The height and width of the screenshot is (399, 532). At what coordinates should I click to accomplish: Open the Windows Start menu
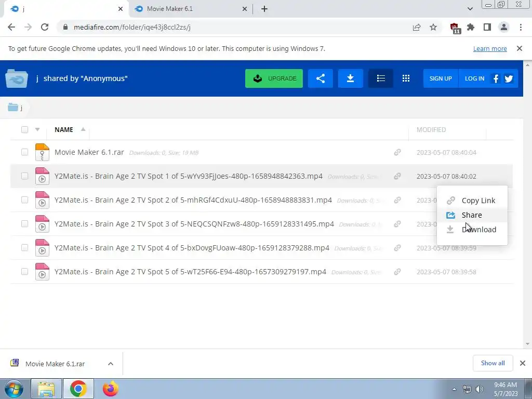point(14,389)
